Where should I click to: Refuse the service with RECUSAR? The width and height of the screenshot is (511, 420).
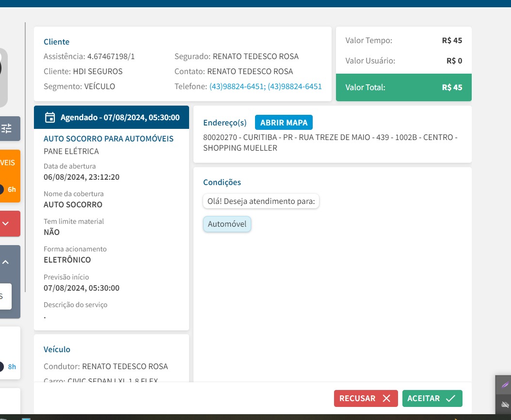[x=366, y=398]
